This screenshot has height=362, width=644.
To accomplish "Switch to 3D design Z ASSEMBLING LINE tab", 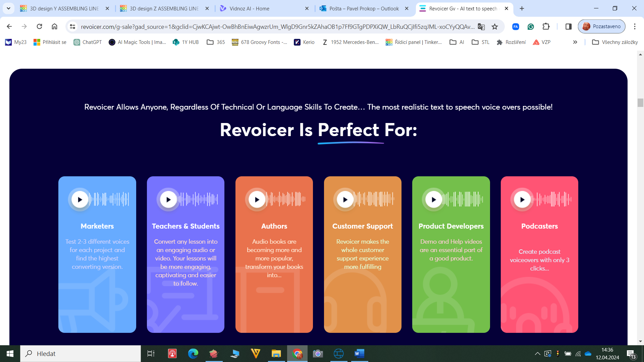I will pos(164,8).
